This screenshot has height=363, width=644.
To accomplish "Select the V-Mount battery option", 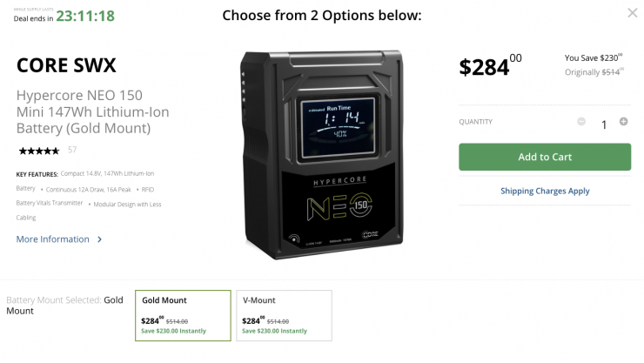I will click(284, 315).
